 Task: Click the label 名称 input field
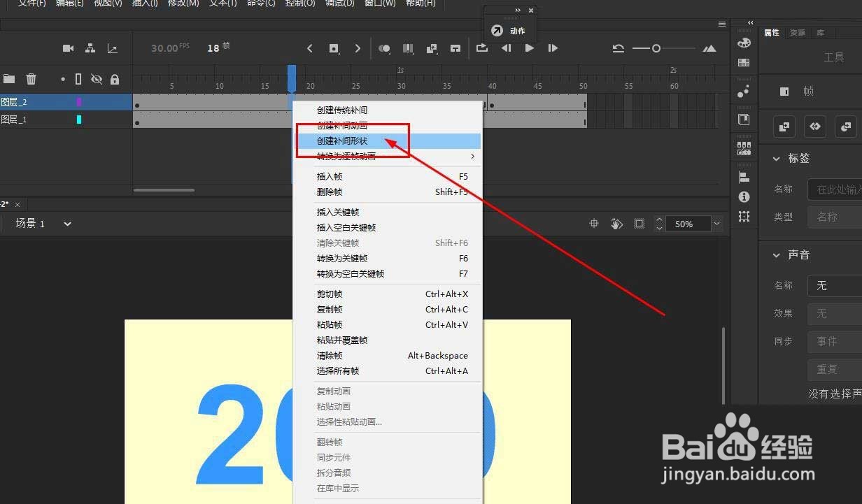pyautogui.click(x=835, y=189)
